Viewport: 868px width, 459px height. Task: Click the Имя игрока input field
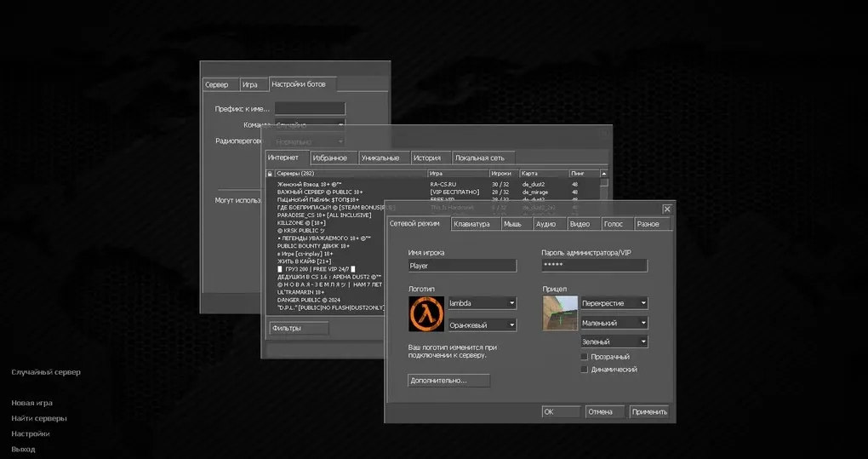pos(462,266)
